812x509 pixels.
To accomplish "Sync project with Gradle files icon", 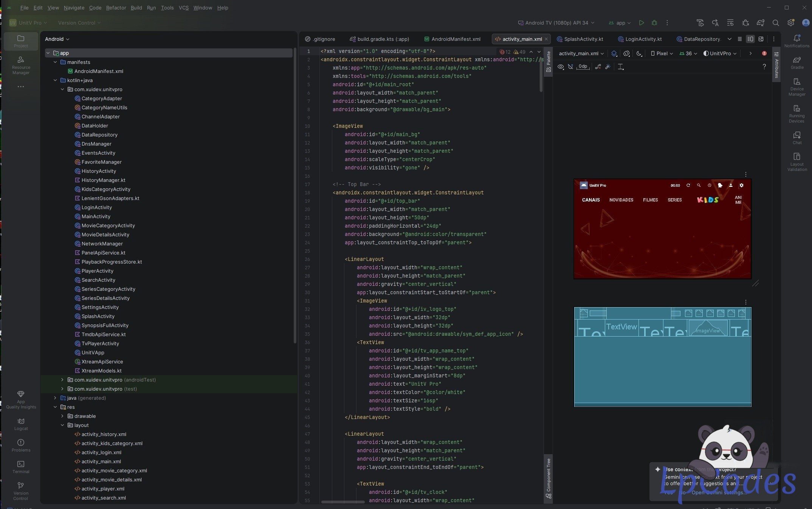I will point(761,23).
